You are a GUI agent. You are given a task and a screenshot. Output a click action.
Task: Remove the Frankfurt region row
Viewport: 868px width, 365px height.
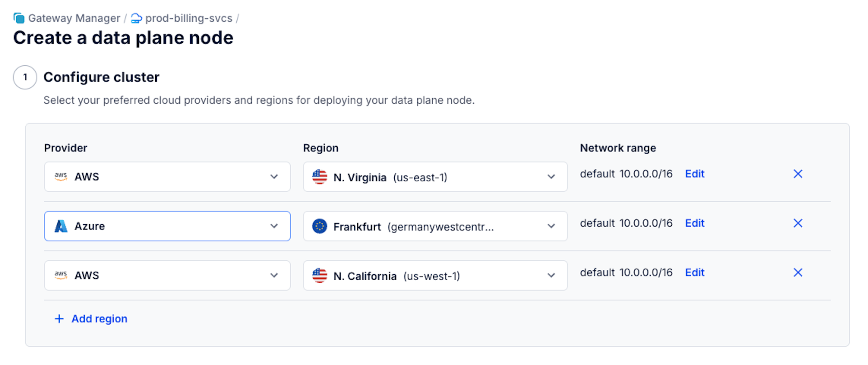(x=798, y=223)
